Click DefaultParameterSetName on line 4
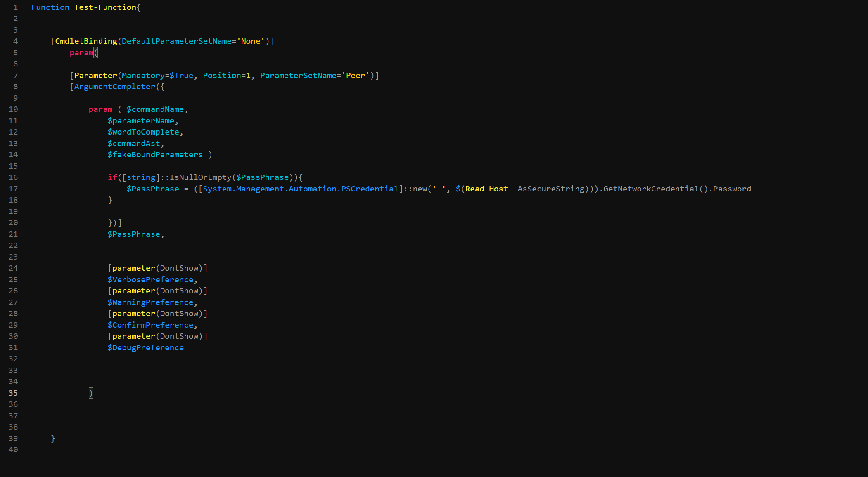Screen dimensions: 868x477 coord(177,41)
